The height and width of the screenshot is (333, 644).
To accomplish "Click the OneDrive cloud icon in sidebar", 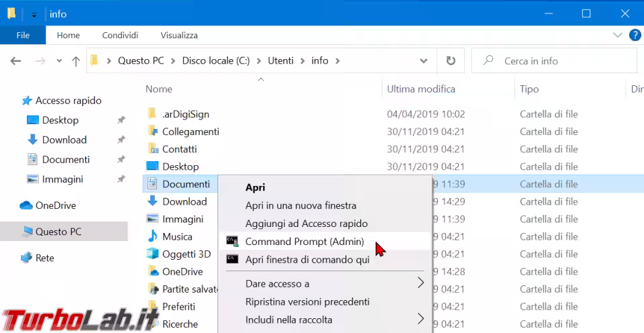I will pyautogui.click(x=26, y=205).
